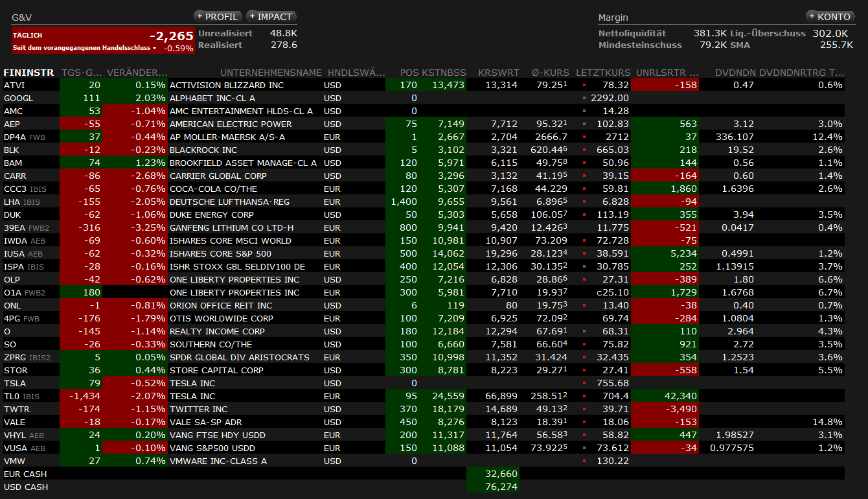The image size is (868, 499).
Task: Click the USD CASH row label
Action: [26, 487]
